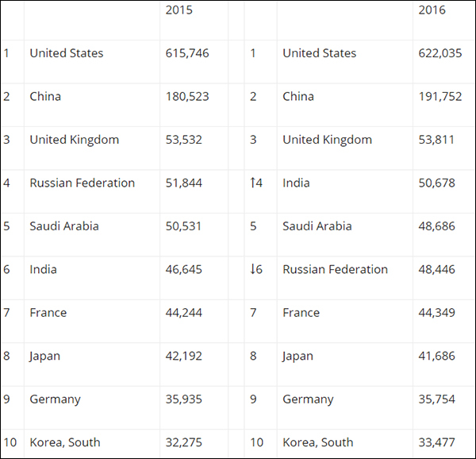Click the 50,531 Saudi Arabia value
The image size is (476, 459).
183,226
